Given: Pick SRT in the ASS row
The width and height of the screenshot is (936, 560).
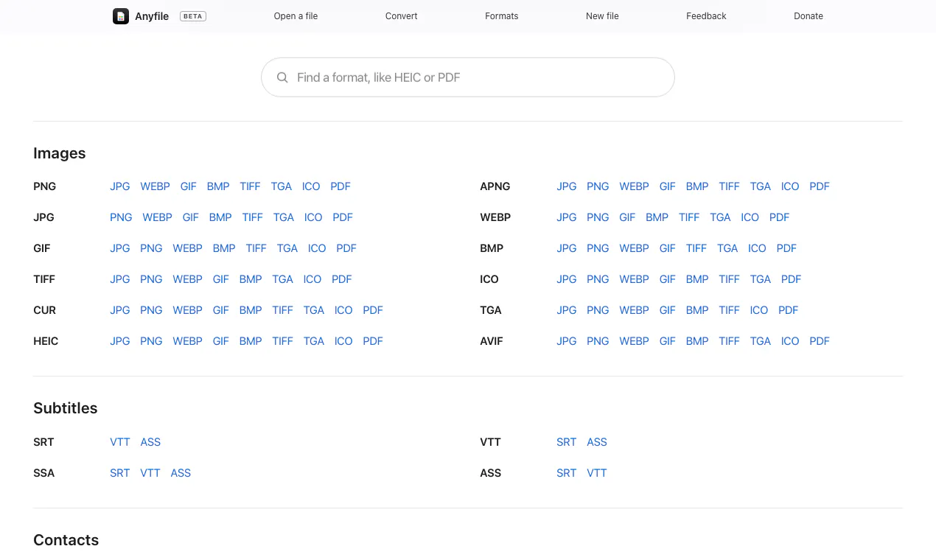Looking at the screenshot, I should [x=567, y=473].
